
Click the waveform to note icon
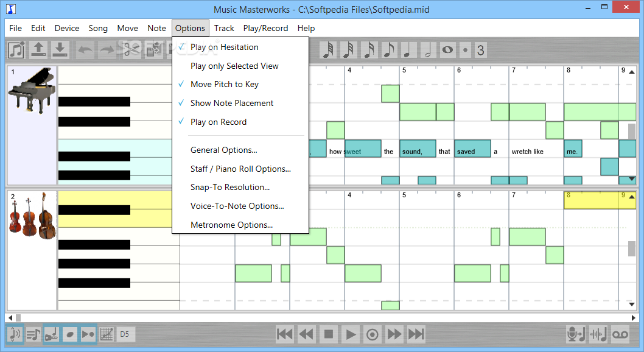[x=598, y=334]
